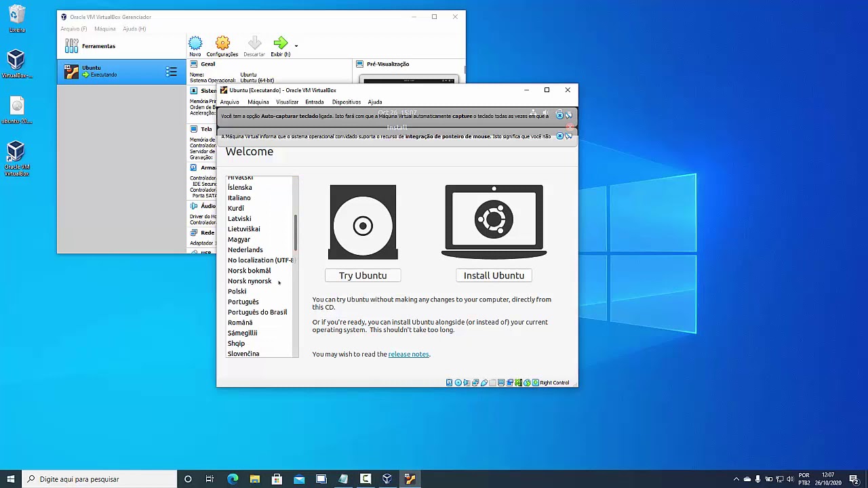Click the CD disc image above Try Ubuntu
This screenshot has height=488, width=868.
click(x=363, y=222)
